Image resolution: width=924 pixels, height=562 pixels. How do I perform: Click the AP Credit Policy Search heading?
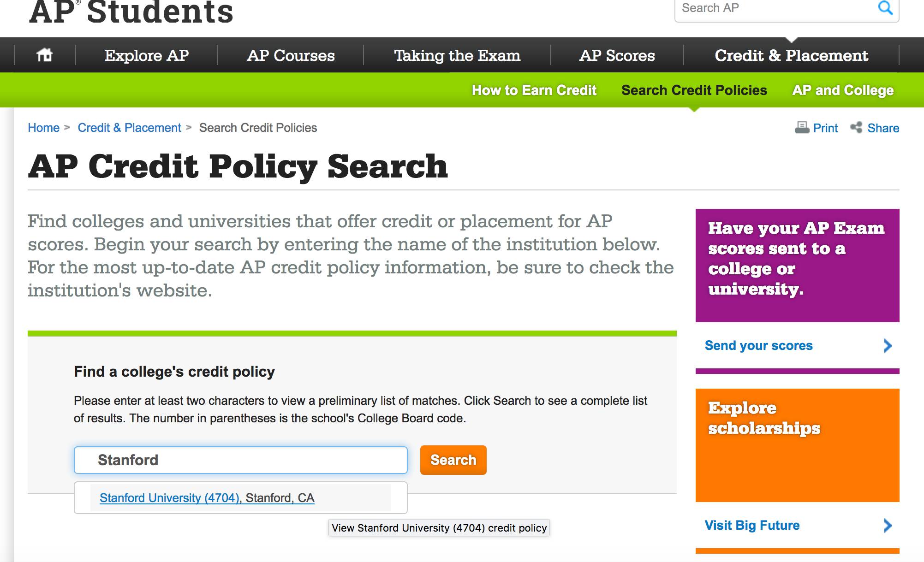click(x=238, y=166)
